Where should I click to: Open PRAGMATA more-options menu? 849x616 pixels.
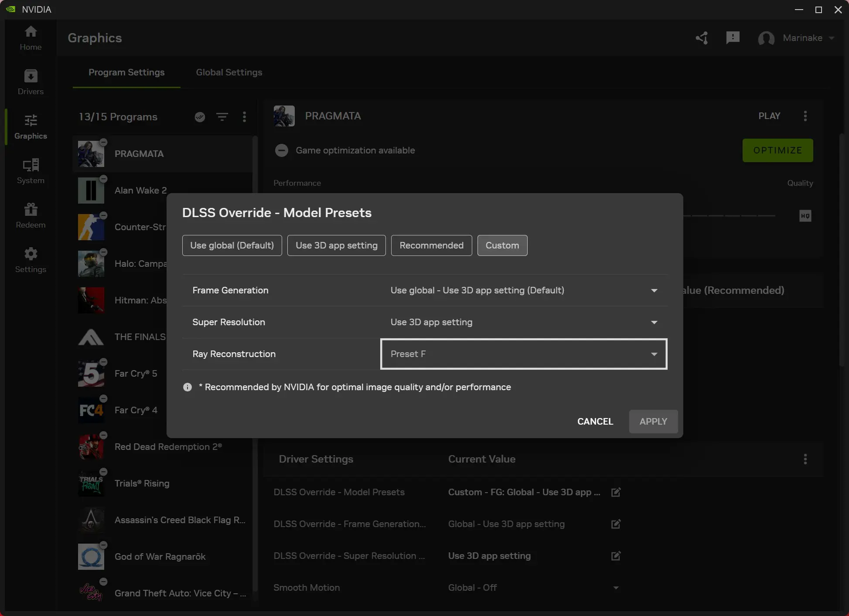click(x=805, y=116)
